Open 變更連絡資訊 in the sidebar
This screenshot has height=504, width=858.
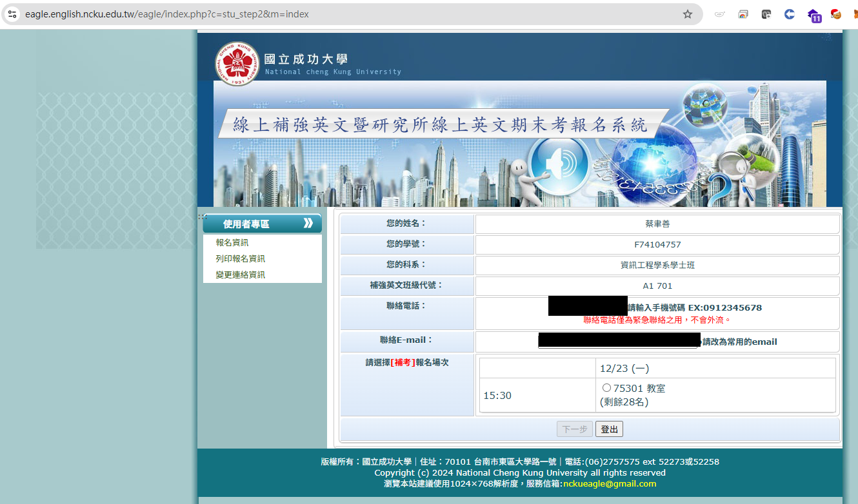tap(240, 275)
